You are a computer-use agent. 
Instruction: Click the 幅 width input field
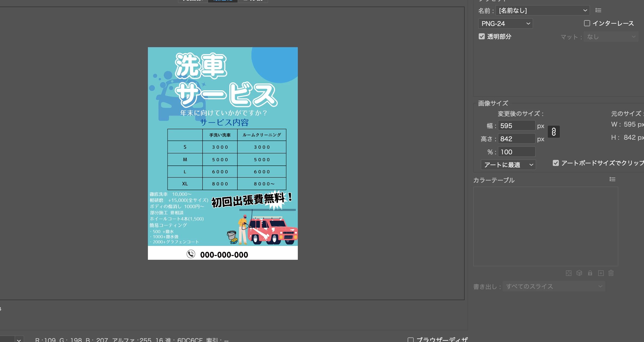coord(516,126)
